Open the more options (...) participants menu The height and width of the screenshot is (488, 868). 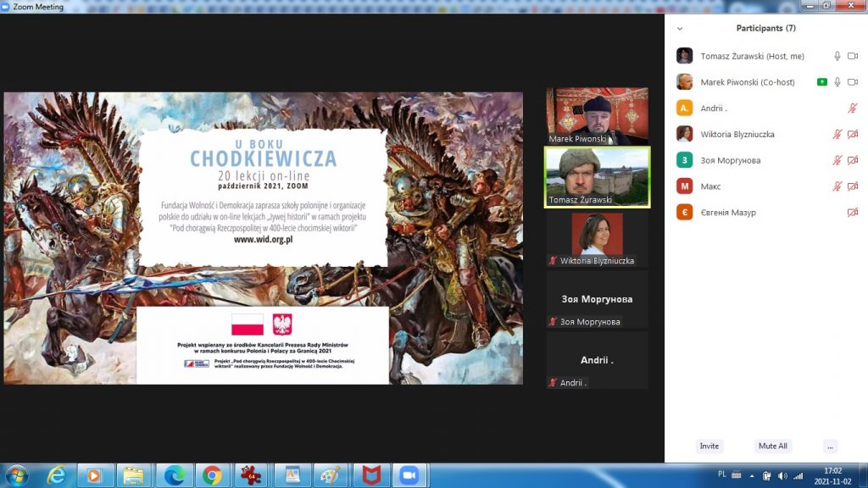830,446
